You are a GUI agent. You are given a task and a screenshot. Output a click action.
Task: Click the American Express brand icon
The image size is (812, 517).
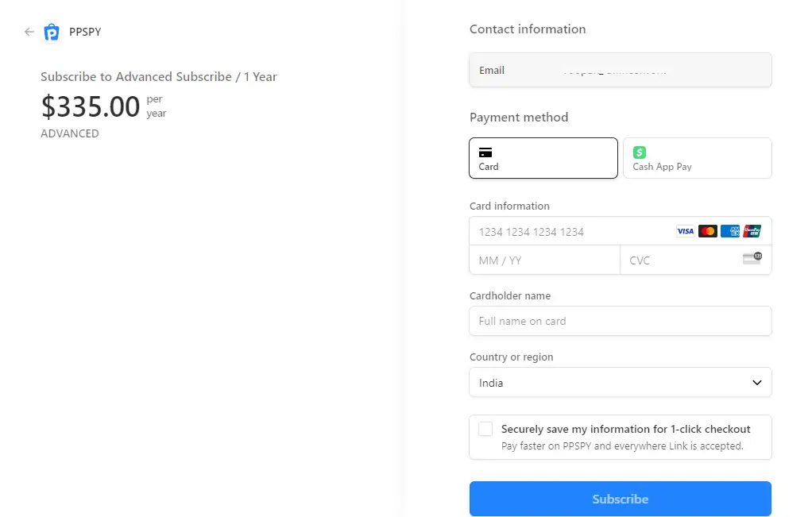point(730,230)
